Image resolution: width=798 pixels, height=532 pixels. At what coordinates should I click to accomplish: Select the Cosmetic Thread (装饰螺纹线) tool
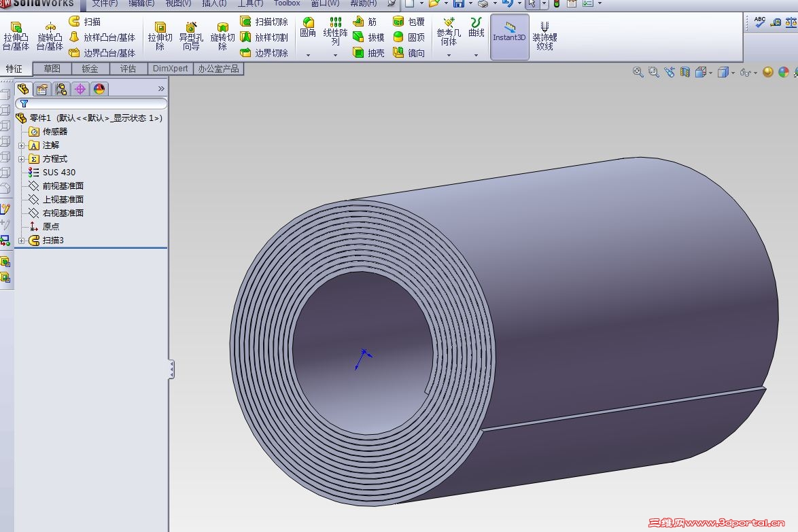click(x=544, y=35)
